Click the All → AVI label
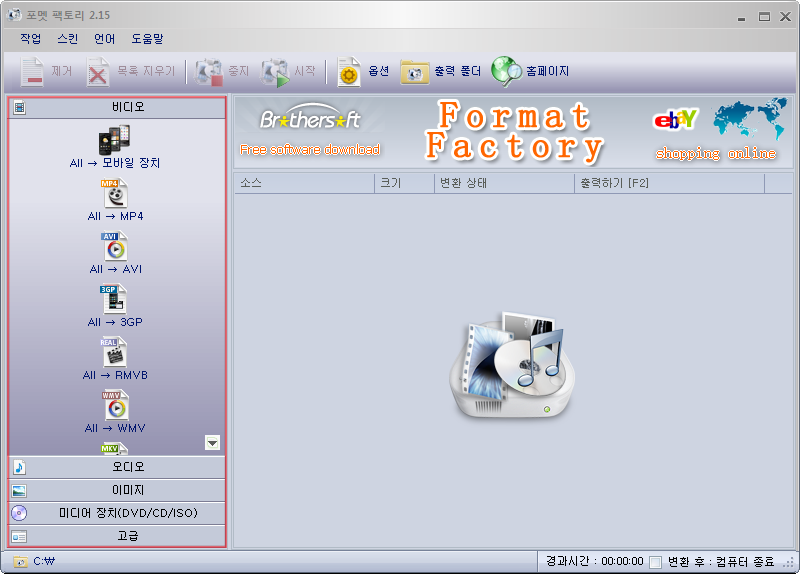Viewport: 800px width, 574px height. coord(116,269)
